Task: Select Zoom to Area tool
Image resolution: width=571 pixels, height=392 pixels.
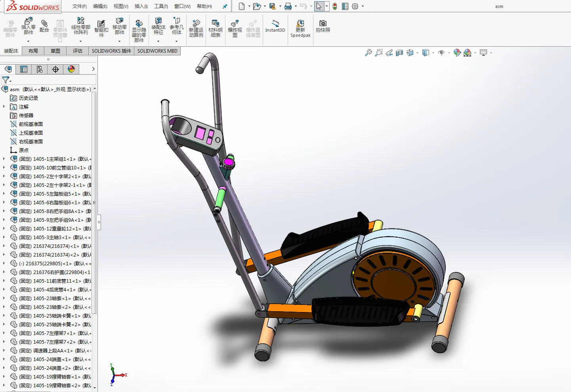Action: pyautogui.click(x=379, y=53)
